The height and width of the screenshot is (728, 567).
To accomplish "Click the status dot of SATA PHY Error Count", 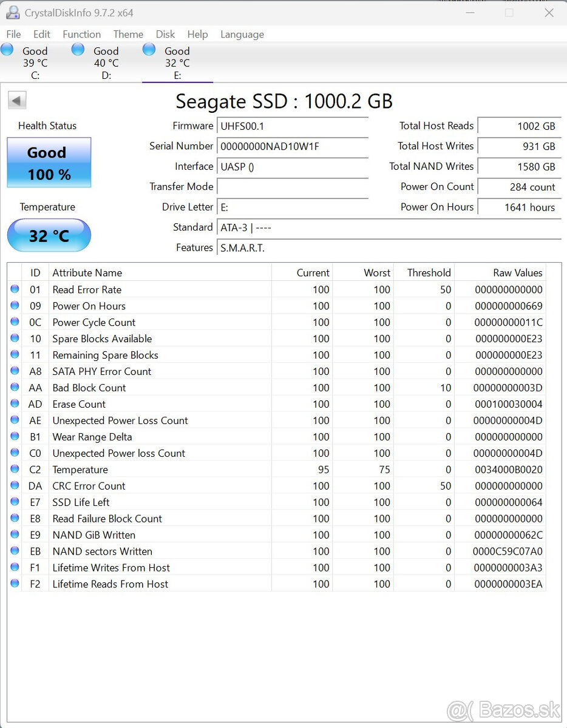I will [15, 371].
